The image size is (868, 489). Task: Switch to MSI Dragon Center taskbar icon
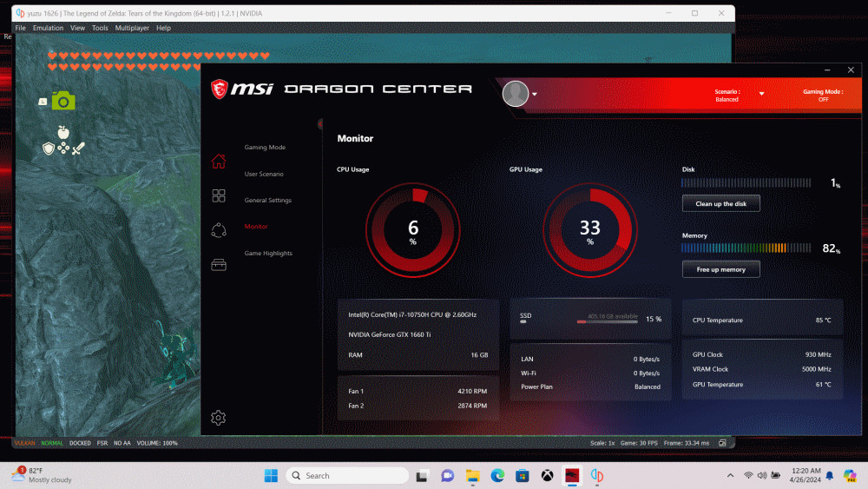(x=572, y=476)
